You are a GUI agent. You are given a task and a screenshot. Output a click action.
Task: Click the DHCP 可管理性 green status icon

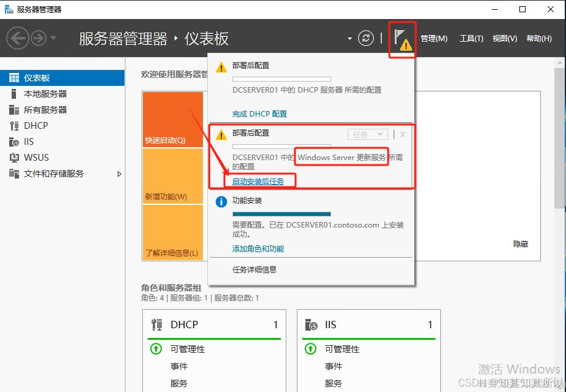156,349
